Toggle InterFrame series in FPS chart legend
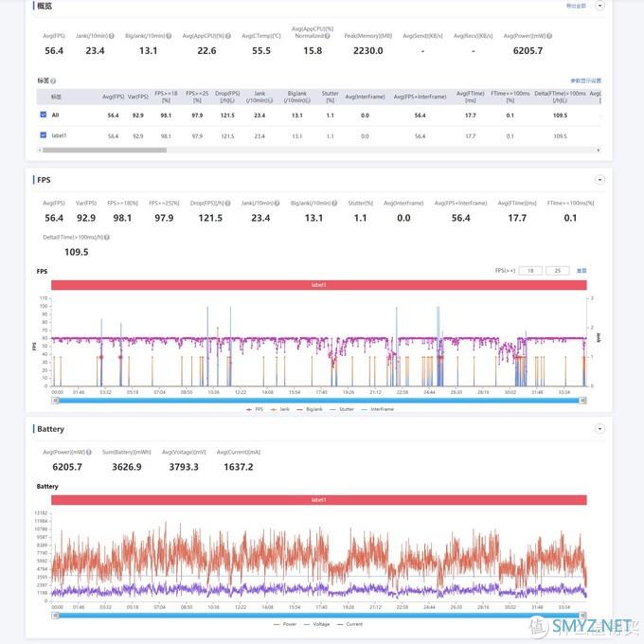 point(378,409)
